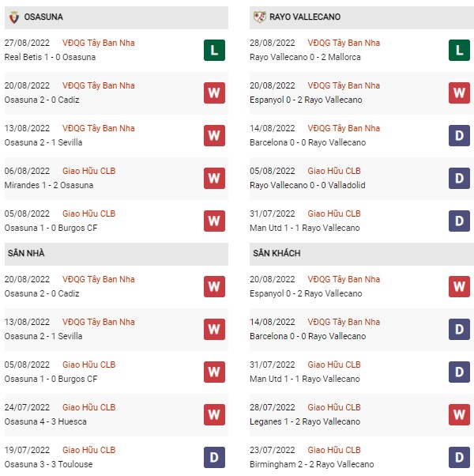The height and width of the screenshot is (476, 474).
Task: Click the Rayo Vallecano club crest icon
Action: pyautogui.click(x=259, y=17)
